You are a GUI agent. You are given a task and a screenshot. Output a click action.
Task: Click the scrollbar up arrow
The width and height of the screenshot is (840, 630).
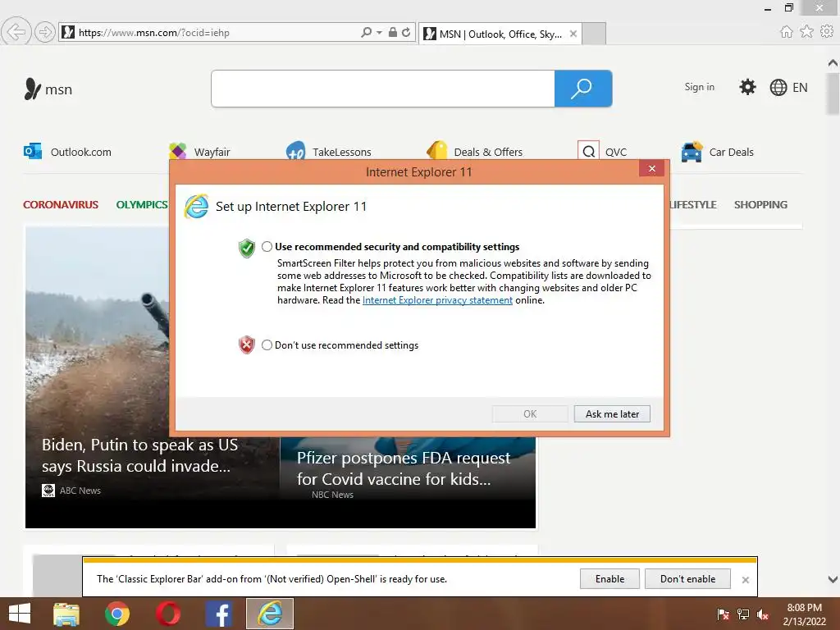point(833,63)
